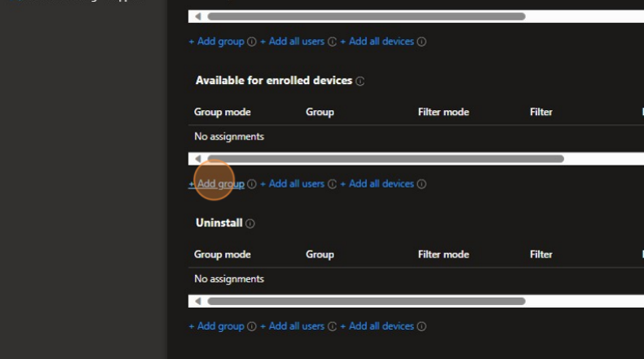Click Group mode header in Available for enrolled devices table

[222, 112]
